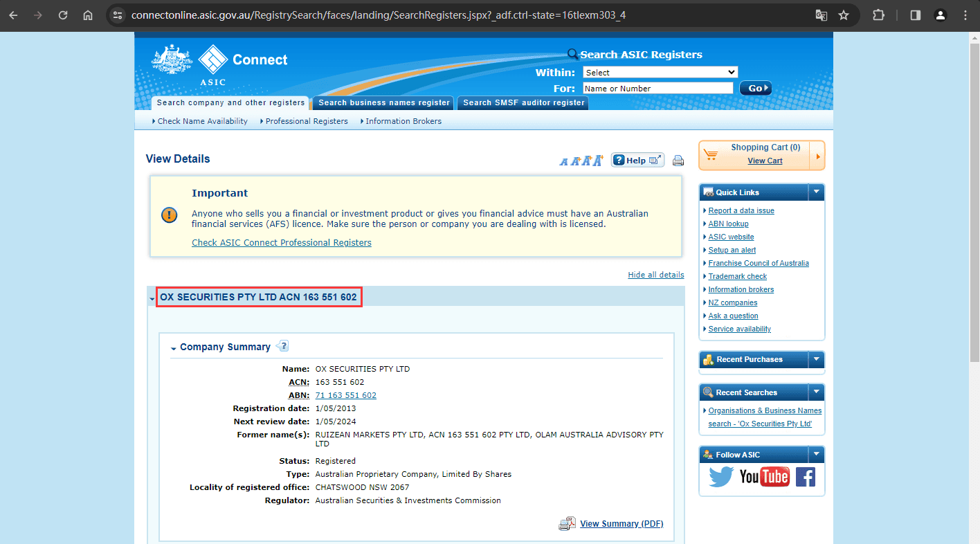
Task: Click the browser address bar URL
Action: (x=379, y=15)
